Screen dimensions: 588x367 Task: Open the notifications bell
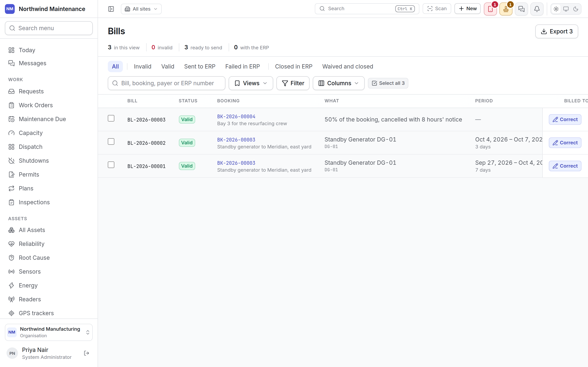[537, 9]
